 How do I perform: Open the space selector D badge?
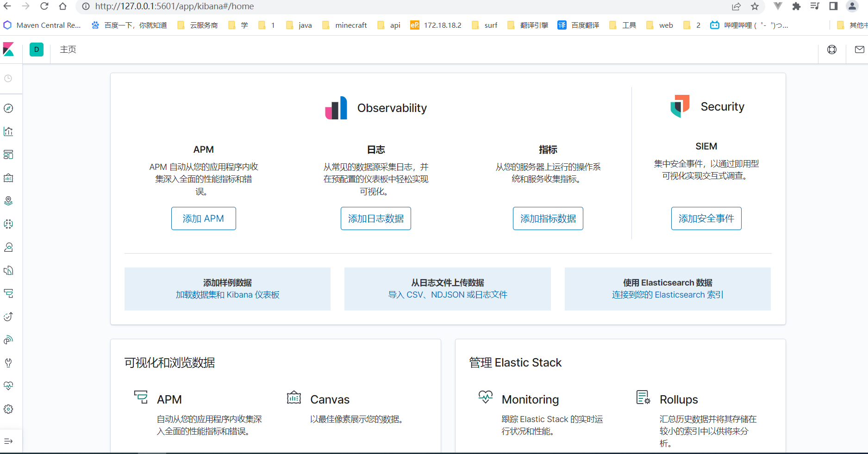pyautogui.click(x=37, y=50)
